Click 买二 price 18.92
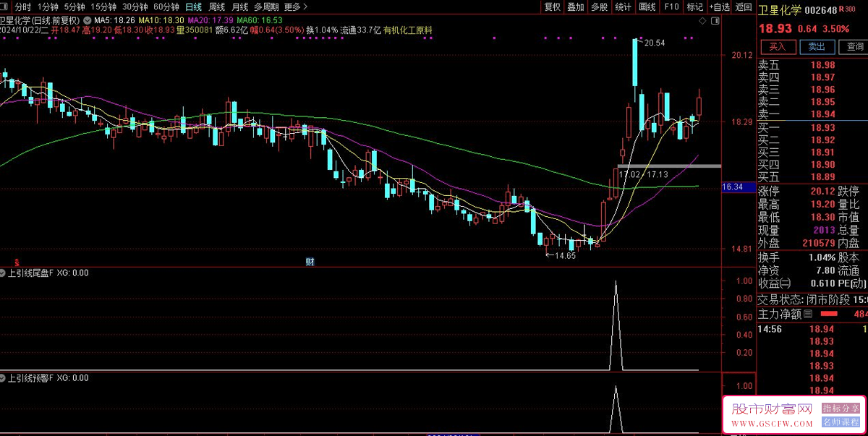868x436 pixels. point(822,140)
